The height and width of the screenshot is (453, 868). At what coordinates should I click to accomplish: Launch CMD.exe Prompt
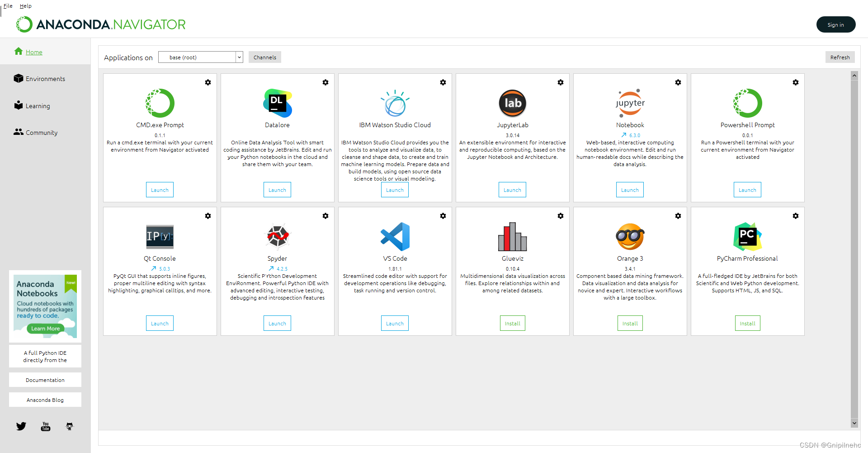click(x=160, y=190)
